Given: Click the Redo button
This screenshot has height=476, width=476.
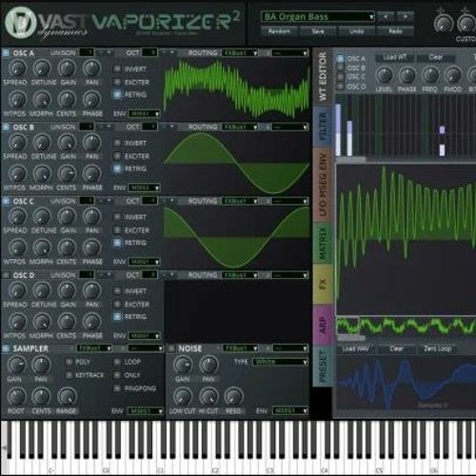Looking at the screenshot, I should point(395,31).
